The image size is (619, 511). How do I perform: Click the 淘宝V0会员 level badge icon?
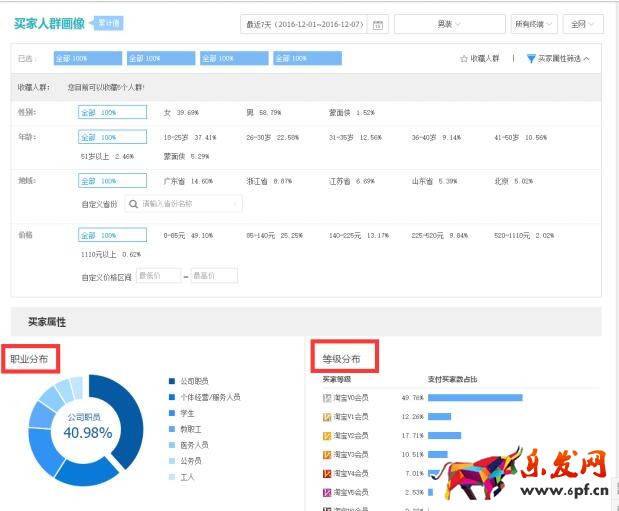[x=326, y=398]
